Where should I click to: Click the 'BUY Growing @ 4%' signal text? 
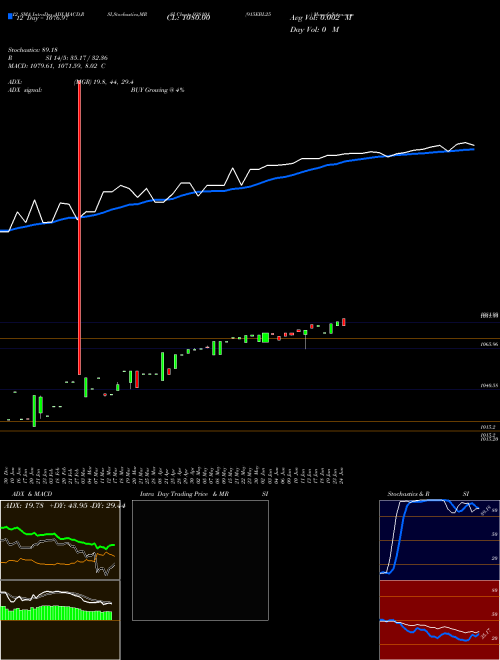(157, 90)
